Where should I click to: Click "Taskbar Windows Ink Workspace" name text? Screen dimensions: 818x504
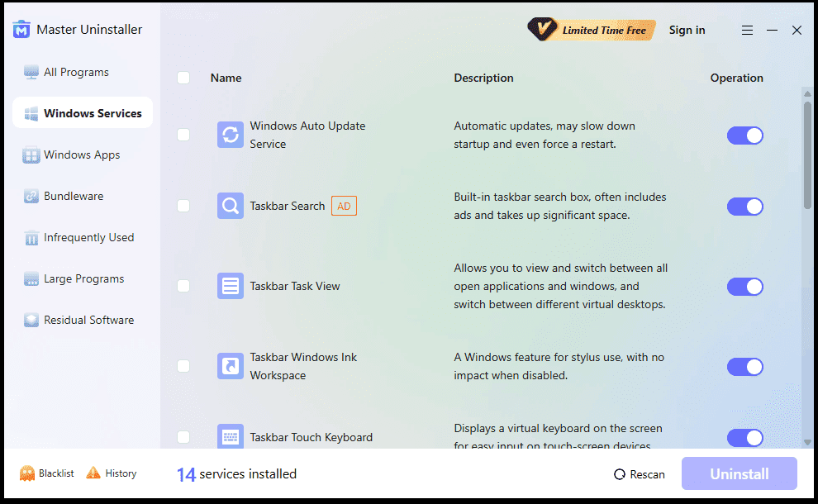[x=303, y=366]
